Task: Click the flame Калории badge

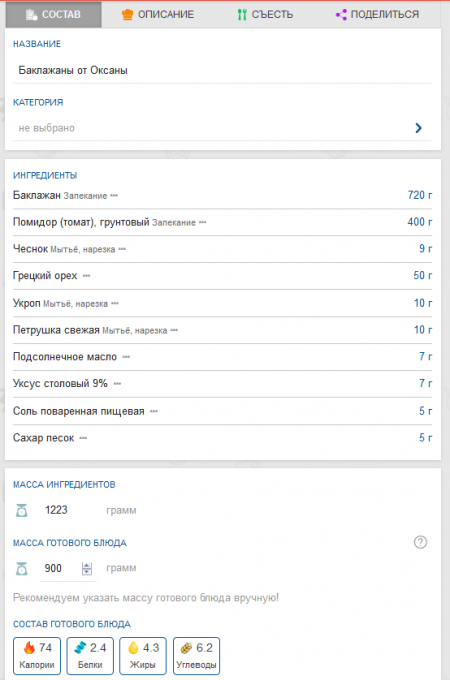Action: pos(37,656)
